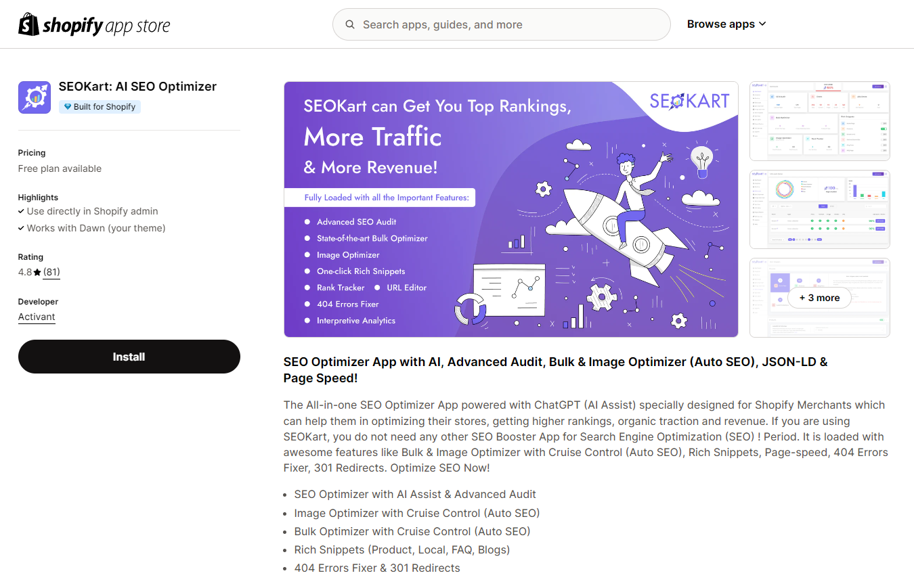Click the 404 Errors Fixer & 301 Redirects bullet
The width and height of the screenshot is (914, 588).
tap(377, 568)
